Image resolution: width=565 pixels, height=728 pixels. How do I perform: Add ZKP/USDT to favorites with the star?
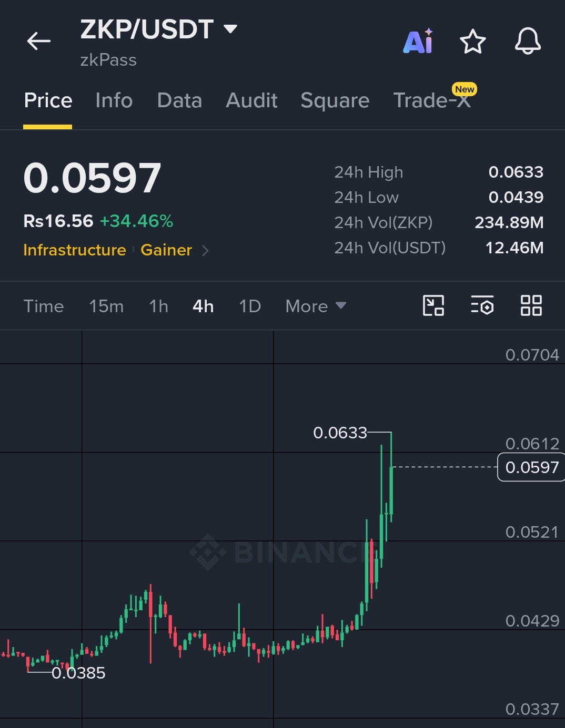click(x=472, y=42)
